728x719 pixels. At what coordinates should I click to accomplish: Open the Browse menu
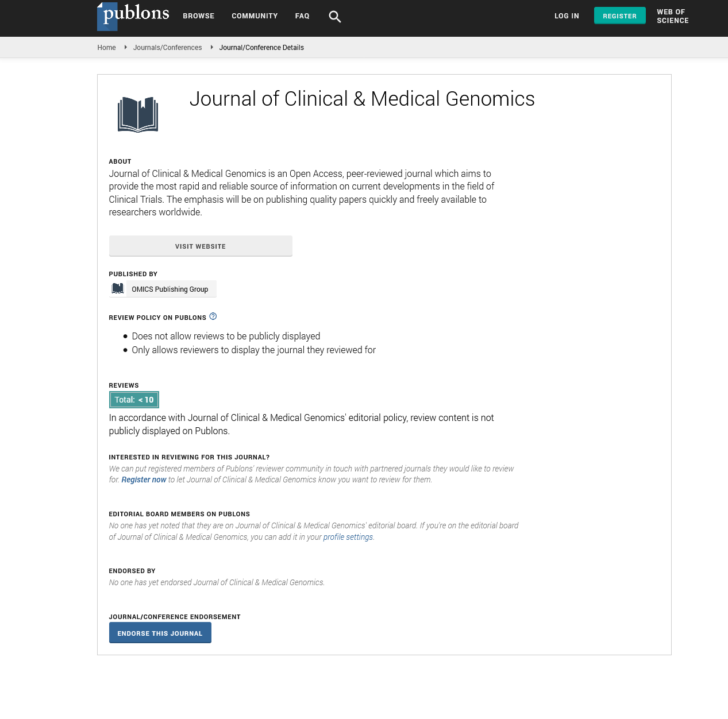(199, 16)
